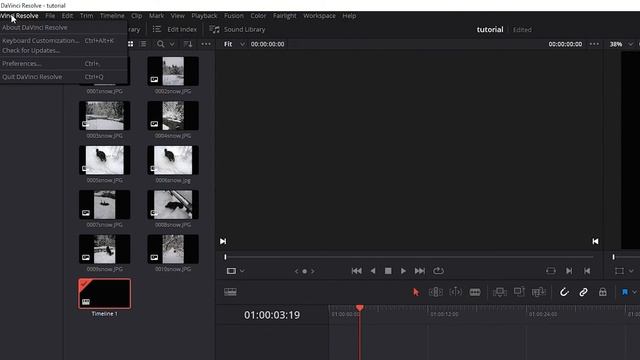Image resolution: width=640 pixels, height=360 pixels.
Task: Open the timeline view options icon
Action: tap(230, 292)
